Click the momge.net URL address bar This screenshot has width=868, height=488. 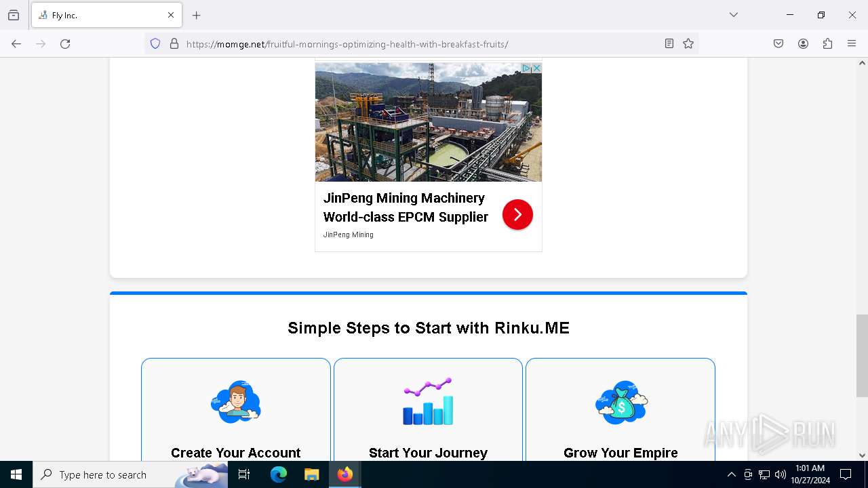[x=420, y=44]
